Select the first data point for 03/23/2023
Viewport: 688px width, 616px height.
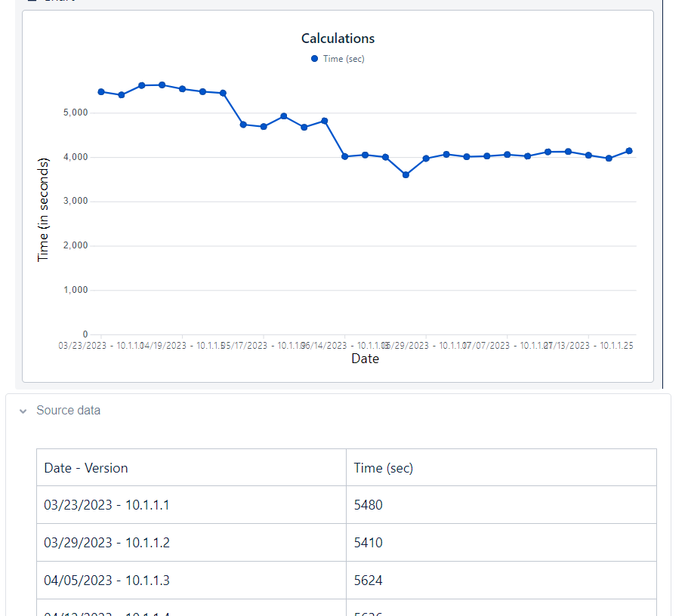pyautogui.click(x=101, y=91)
